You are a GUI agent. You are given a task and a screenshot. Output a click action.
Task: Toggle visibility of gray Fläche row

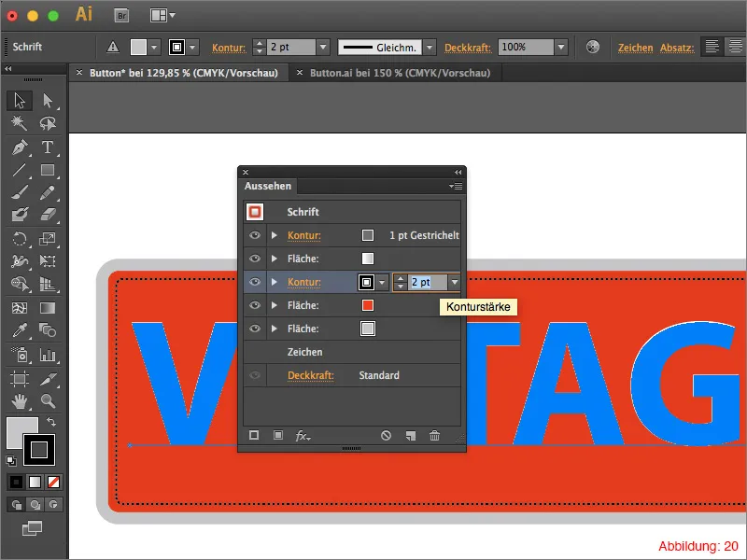pos(255,329)
